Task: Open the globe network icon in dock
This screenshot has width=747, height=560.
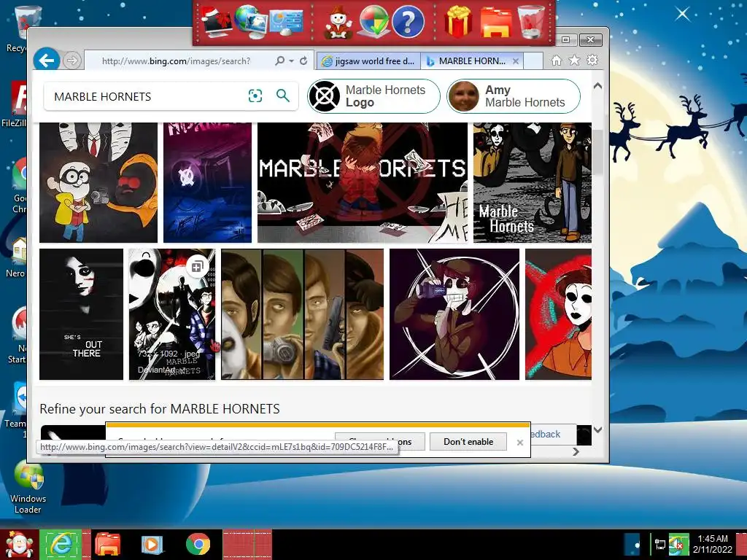Action: pos(251,22)
